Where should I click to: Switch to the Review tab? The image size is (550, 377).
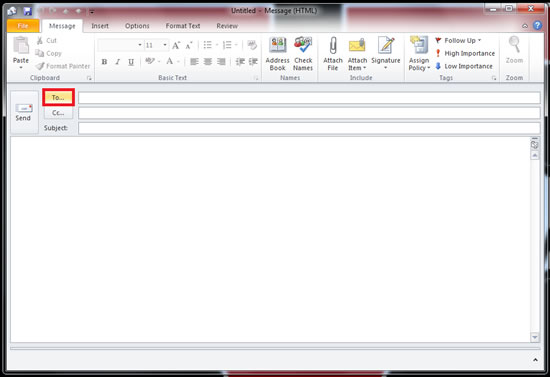227,26
